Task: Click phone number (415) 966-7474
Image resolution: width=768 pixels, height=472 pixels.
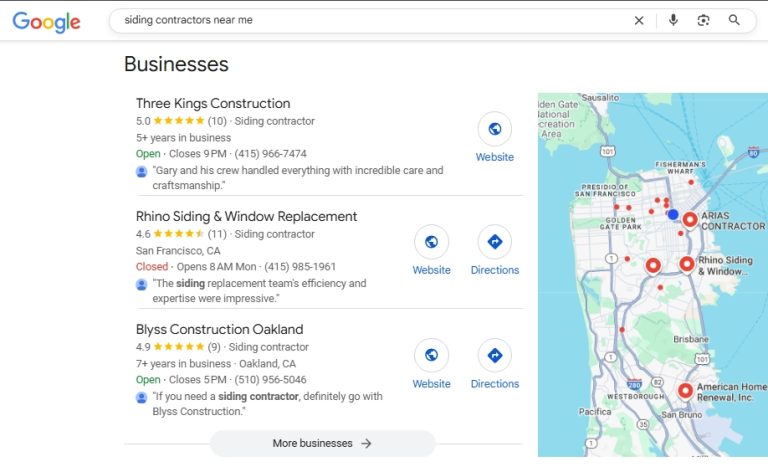Action: [270, 154]
